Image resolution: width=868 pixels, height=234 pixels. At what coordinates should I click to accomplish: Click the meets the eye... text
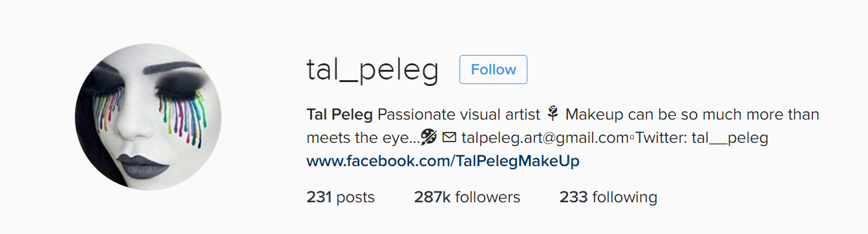click(x=362, y=138)
